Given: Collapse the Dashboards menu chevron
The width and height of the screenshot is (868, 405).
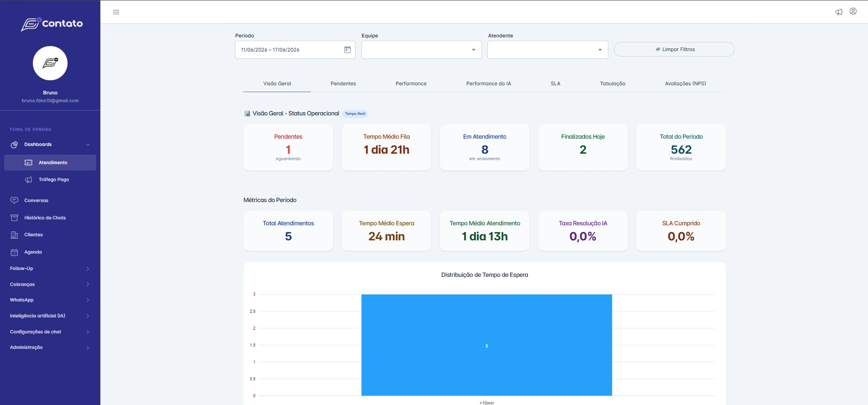Looking at the screenshot, I should (x=88, y=145).
